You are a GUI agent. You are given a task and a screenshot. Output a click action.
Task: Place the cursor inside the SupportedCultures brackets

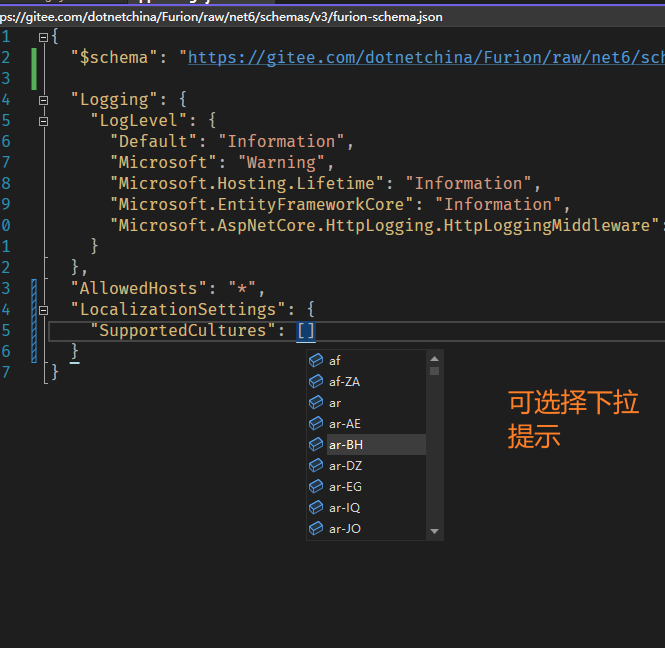(x=306, y=331)
